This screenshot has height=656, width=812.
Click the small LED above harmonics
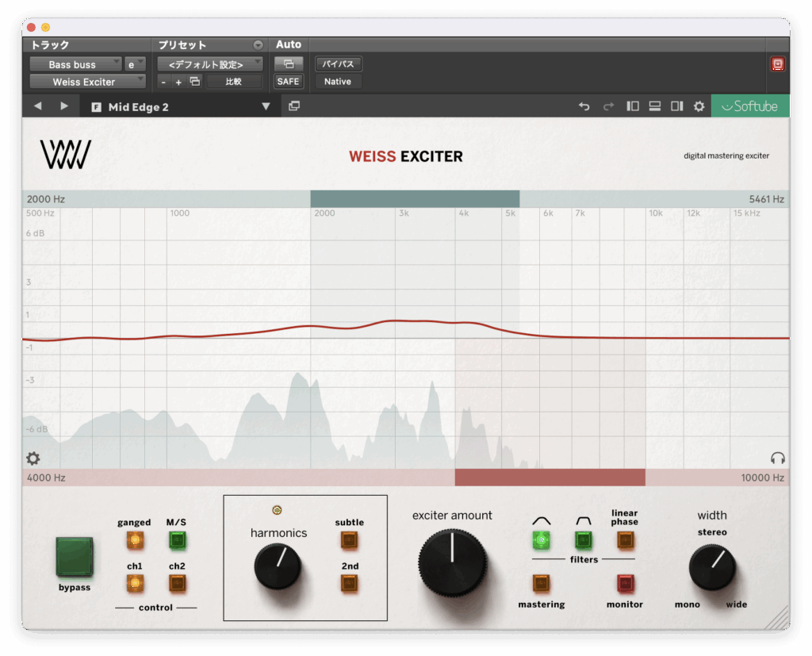click(x=277, y=510)
